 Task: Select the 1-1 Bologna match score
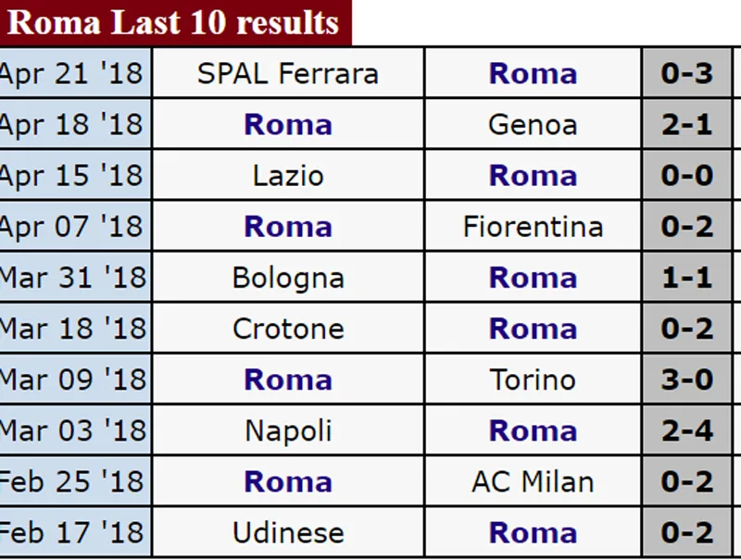pyautogui.click(x=686, y=278)
